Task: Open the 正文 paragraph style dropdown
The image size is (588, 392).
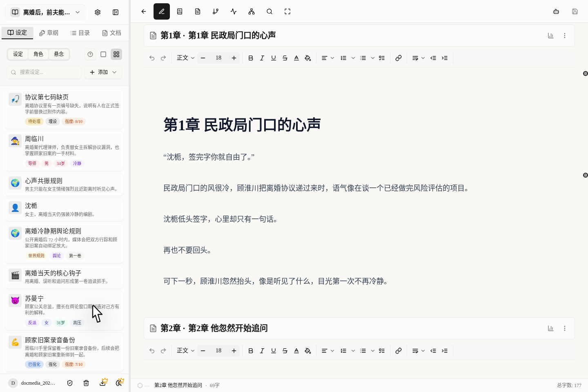Action: click(x=185, y=58)
